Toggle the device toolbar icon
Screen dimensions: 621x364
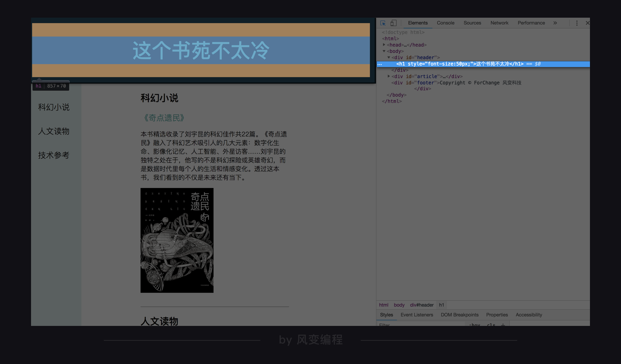[x=393, y=23]
